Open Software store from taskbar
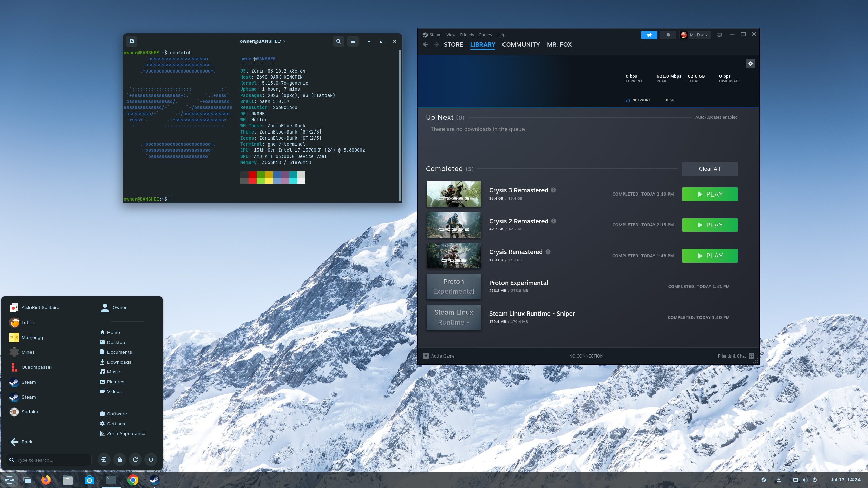This screenshot has width=868, height=488. (x=90, y=480)
